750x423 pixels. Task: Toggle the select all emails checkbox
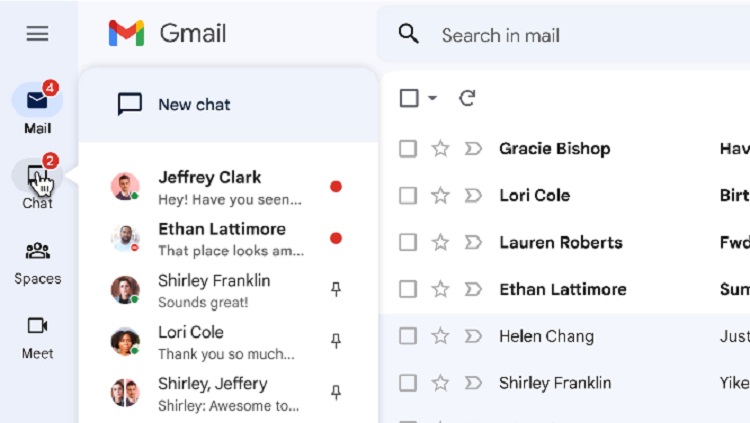(x=409, y=98)
